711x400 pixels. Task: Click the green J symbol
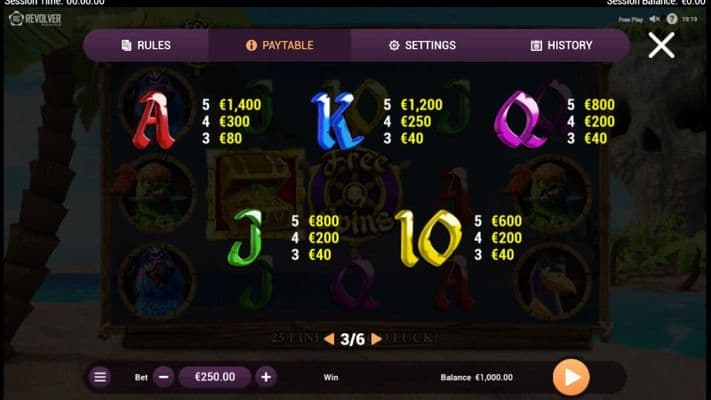point(245,237)
